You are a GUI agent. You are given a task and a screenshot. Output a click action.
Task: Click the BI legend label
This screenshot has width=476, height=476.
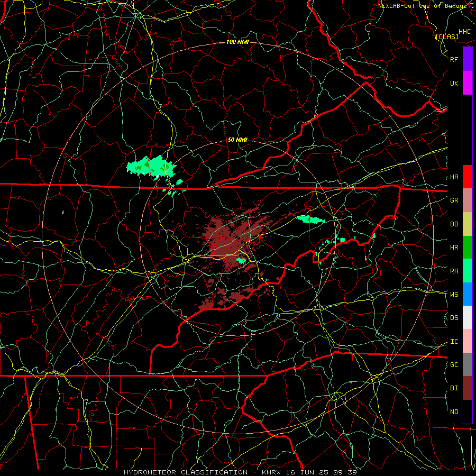click(x=454, y=388)
